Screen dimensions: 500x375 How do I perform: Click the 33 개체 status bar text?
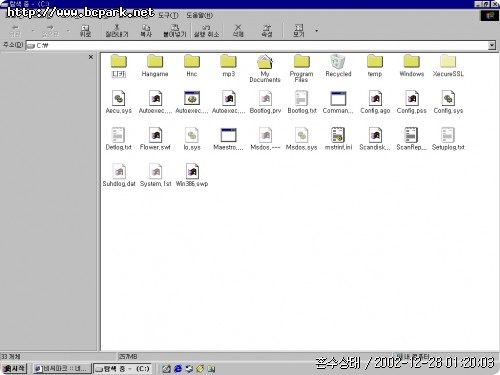pyautogui.click(x=11, y=357)
